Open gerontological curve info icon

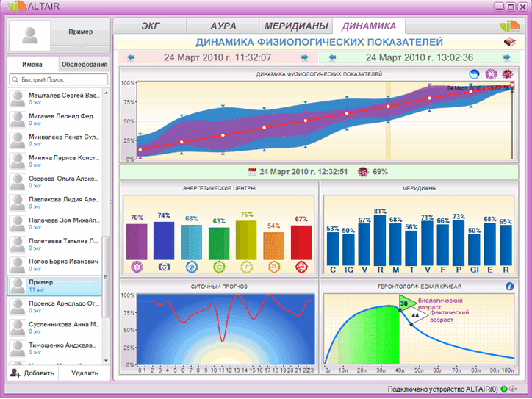pyautogui.click(x=509, y=287)
